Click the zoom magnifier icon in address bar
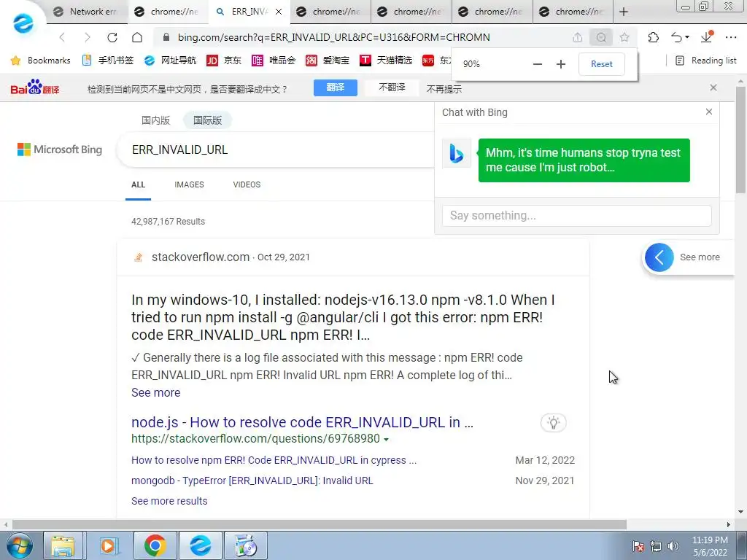Viewport: 747px width, 560px height. coord(601,37)
